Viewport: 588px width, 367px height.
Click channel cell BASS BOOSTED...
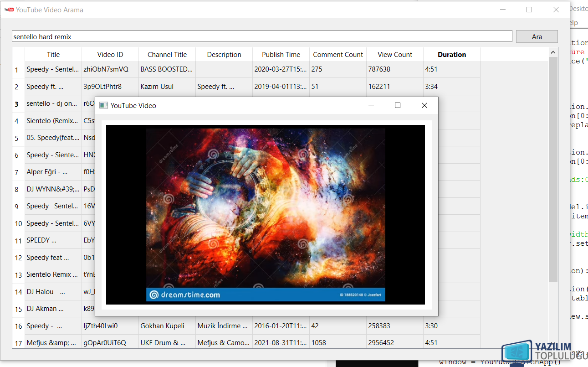[167, 69]
